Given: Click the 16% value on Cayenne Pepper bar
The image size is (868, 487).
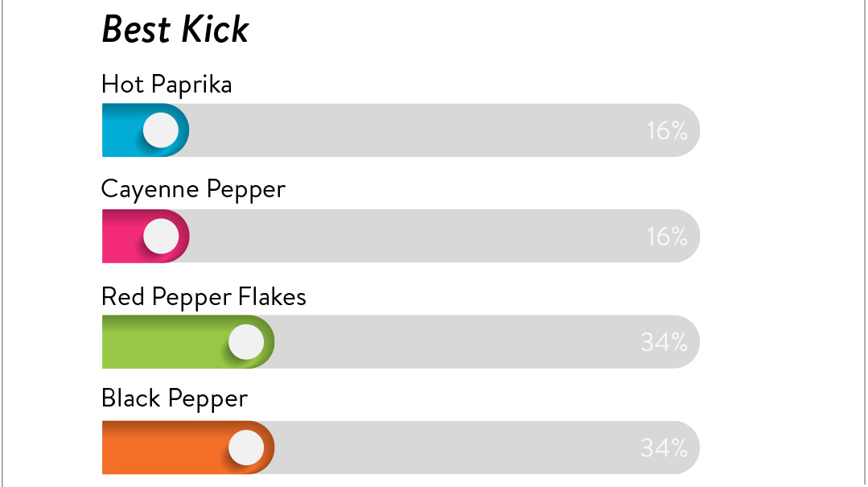Looking at the screenshot, I should 667,237.
